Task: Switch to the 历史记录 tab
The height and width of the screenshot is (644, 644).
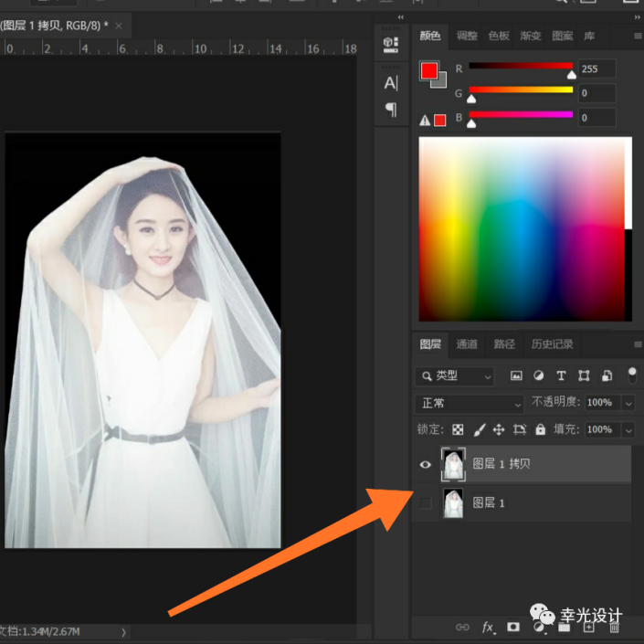Action: 552,344
